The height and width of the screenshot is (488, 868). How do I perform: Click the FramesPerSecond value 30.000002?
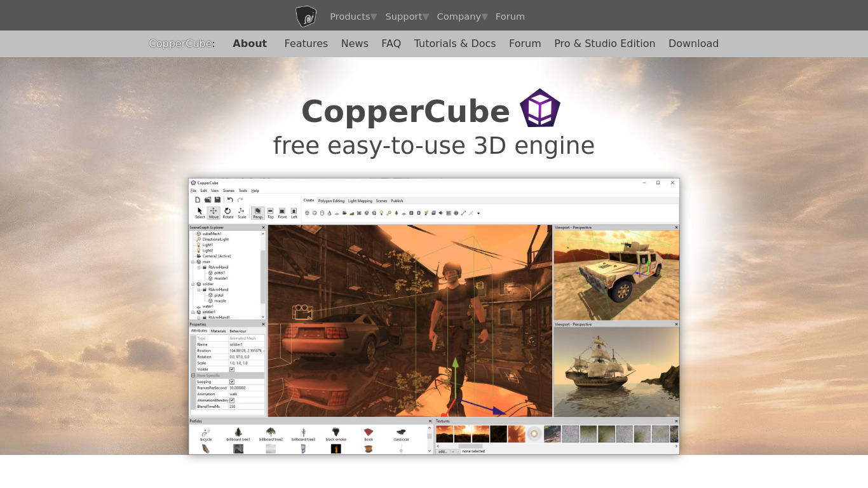[x=247, y=388]
